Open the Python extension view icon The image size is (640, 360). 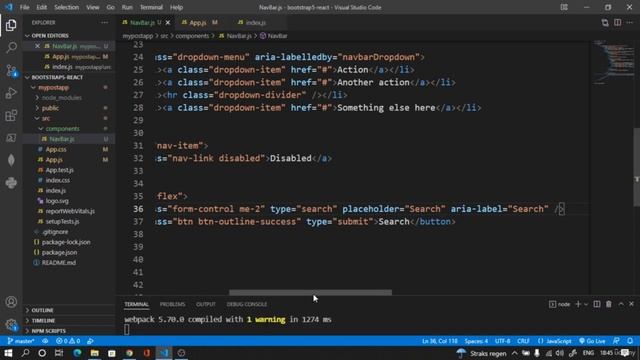pos(11,182)
